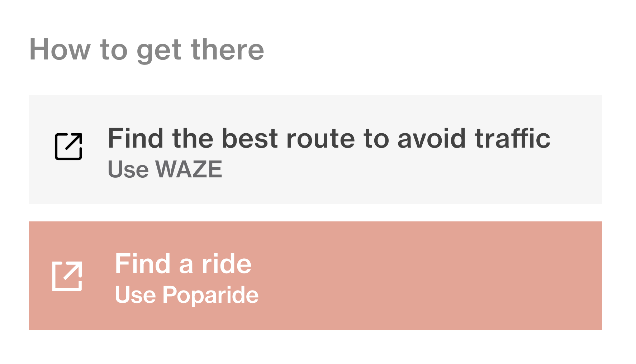Click the word "ride" in the salmon card title
The height and width of the screenshot is (364, 636).
pos(227,264)
